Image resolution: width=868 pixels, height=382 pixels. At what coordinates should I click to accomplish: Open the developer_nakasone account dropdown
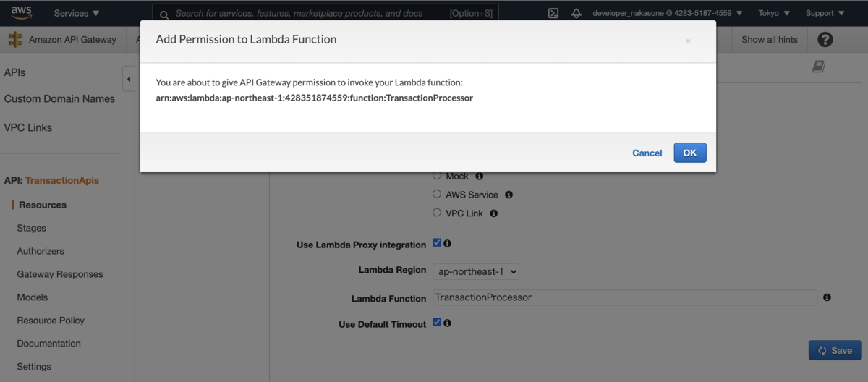[x=668, y=13]
